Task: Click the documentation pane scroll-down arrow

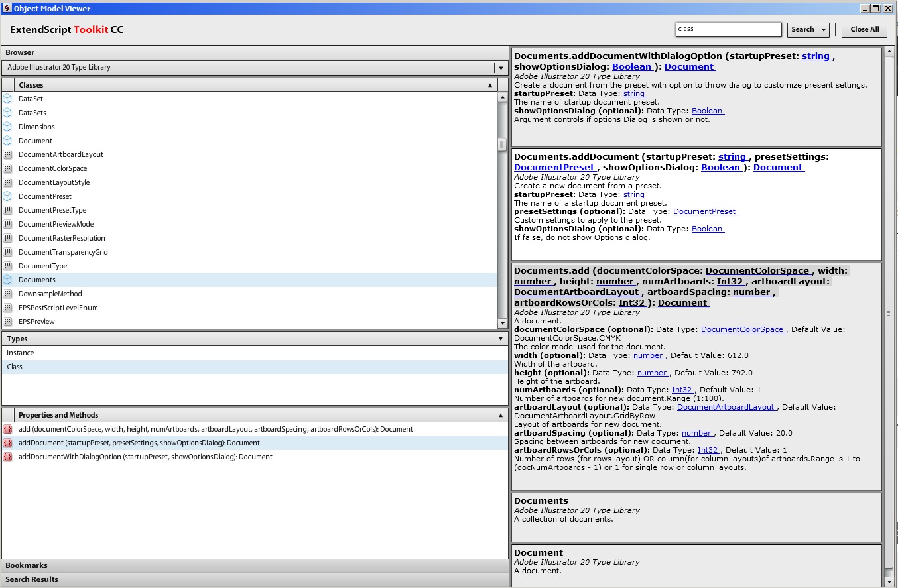Action: point(889,581)
